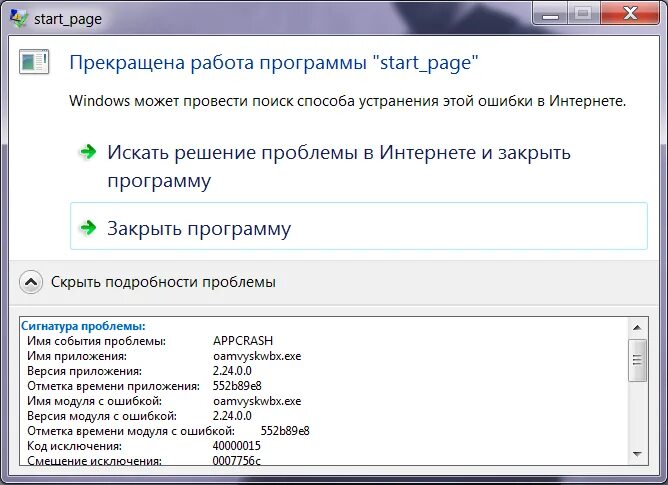Select the "APPCRASH" event name value
This screenshot has width=668, height=485.
[243, 341]
